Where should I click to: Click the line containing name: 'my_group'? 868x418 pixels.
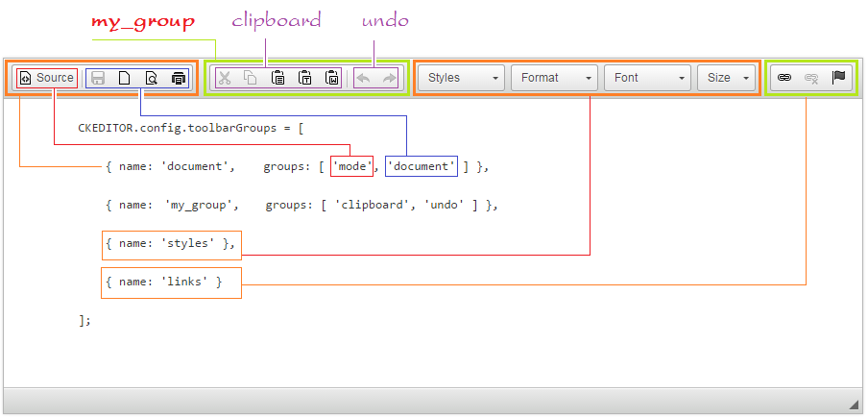pyautogui.click(x=301, y=205)
